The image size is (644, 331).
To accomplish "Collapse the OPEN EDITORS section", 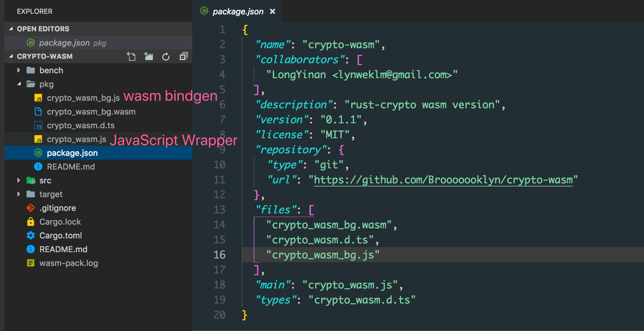I will coord(11,29).
